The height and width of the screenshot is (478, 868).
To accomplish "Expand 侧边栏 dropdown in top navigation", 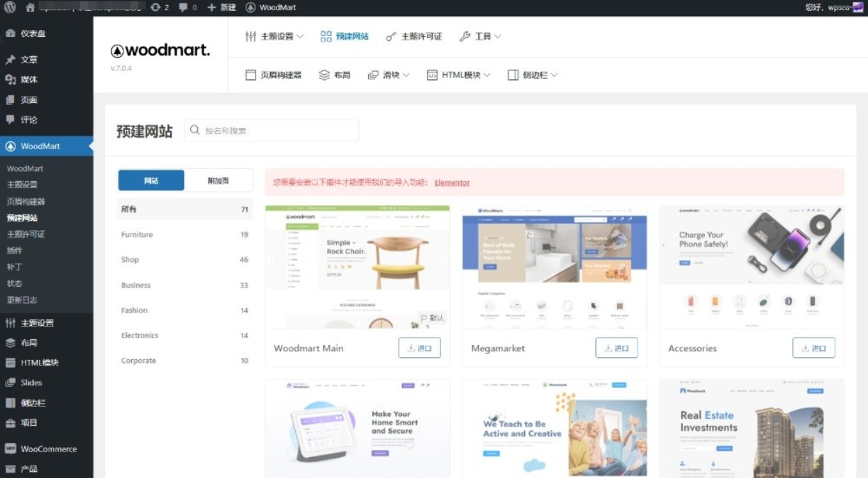I will click(533, 75).
